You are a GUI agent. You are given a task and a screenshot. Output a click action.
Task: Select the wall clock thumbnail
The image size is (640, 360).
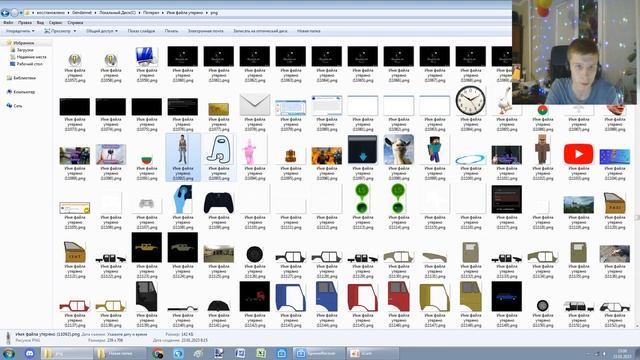[x=471, y=100]
